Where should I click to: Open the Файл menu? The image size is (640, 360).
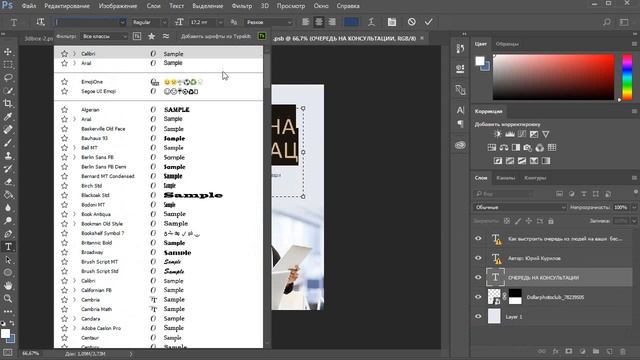point(29,6)
